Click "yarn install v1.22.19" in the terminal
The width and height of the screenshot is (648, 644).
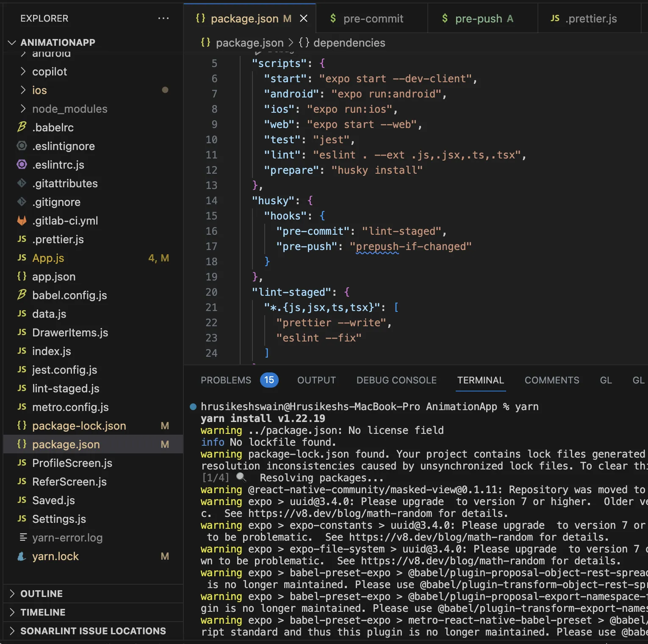[x=263, y=418]
